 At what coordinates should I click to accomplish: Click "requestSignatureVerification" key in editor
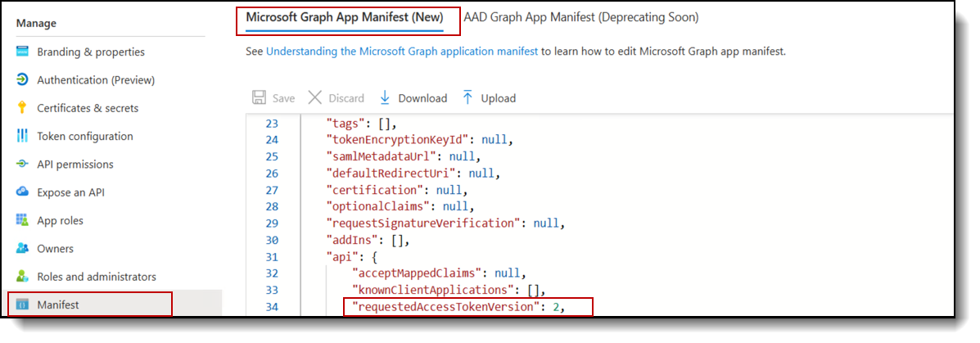coord(425,223)
